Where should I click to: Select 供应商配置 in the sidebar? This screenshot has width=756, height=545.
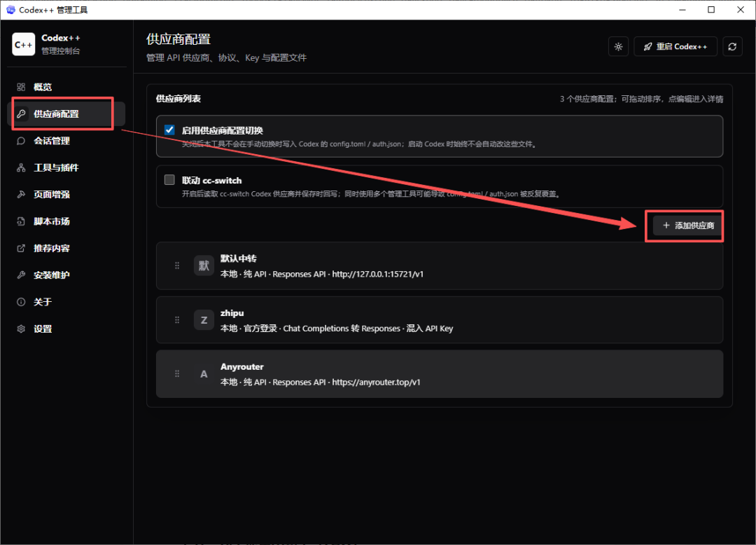(x=66, y=113)
